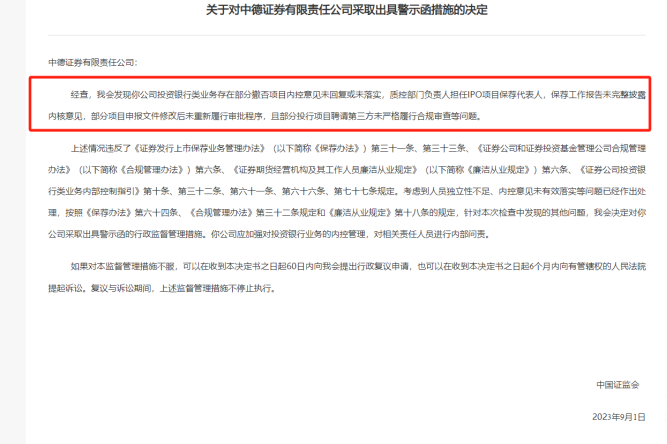Click the paragraph beginning 如果对本监督管理措施不服
The image size is (667, 444).
point(347,277)
